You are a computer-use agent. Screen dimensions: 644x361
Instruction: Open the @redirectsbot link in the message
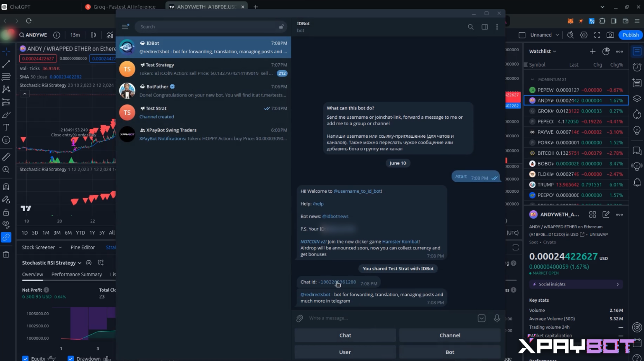point(315,295)
